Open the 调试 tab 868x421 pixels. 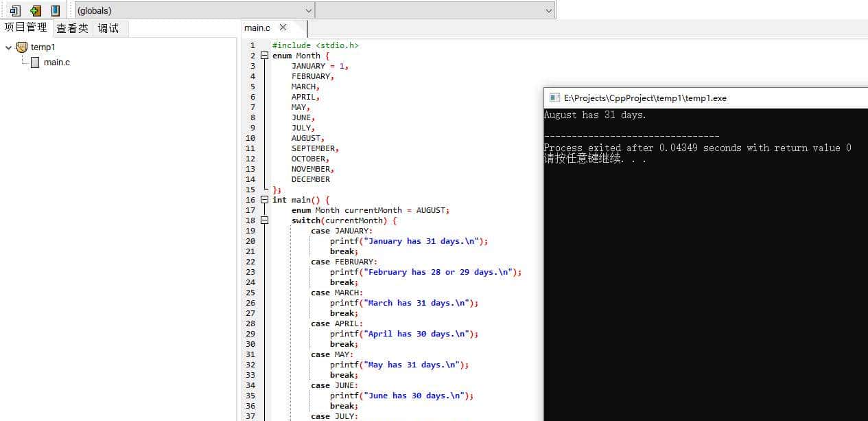108,28
